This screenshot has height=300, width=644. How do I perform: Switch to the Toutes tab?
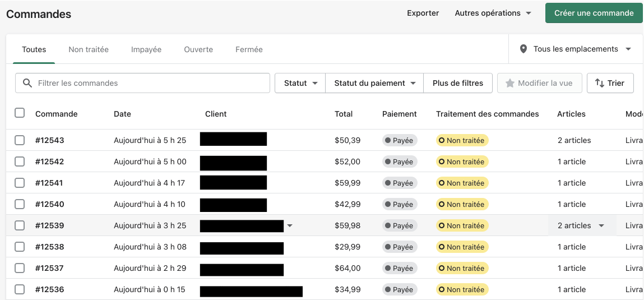34,50
